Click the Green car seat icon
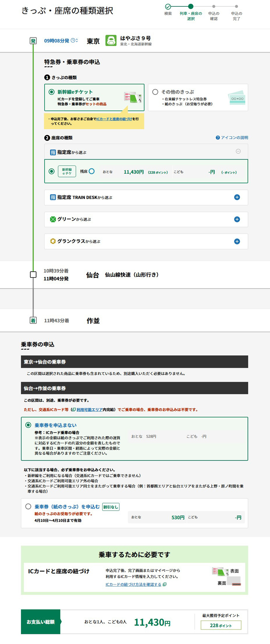Viewport: 270px width, 644px height. point(53,219)
